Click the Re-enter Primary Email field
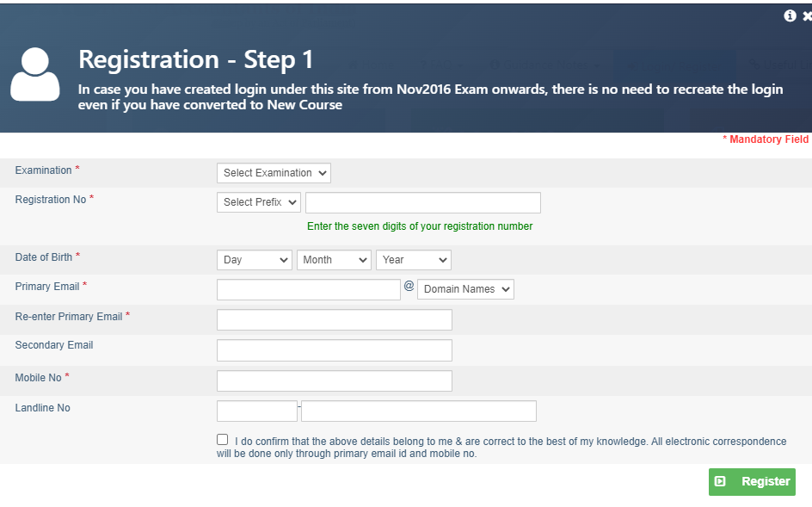Screen dimensions: 812x507 pos(334,320)
